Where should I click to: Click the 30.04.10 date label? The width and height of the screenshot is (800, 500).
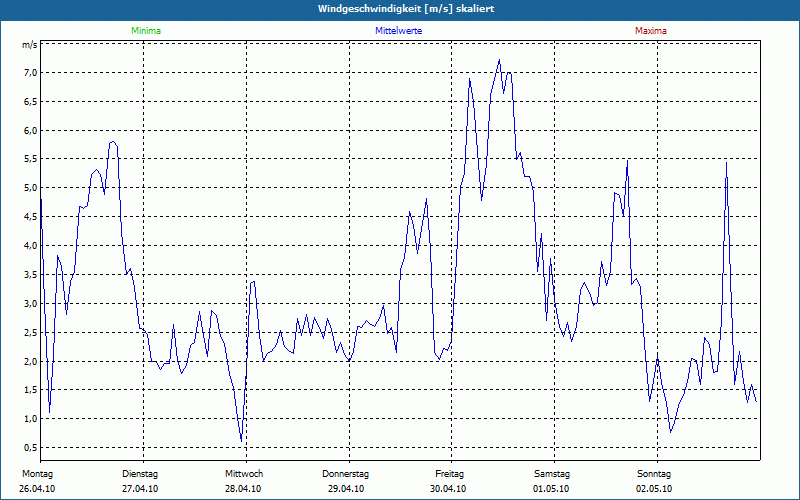pos(448,489)
